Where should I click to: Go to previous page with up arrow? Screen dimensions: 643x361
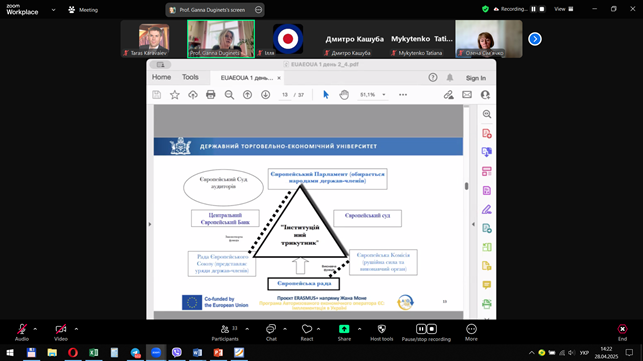click(x=247, y=95)
